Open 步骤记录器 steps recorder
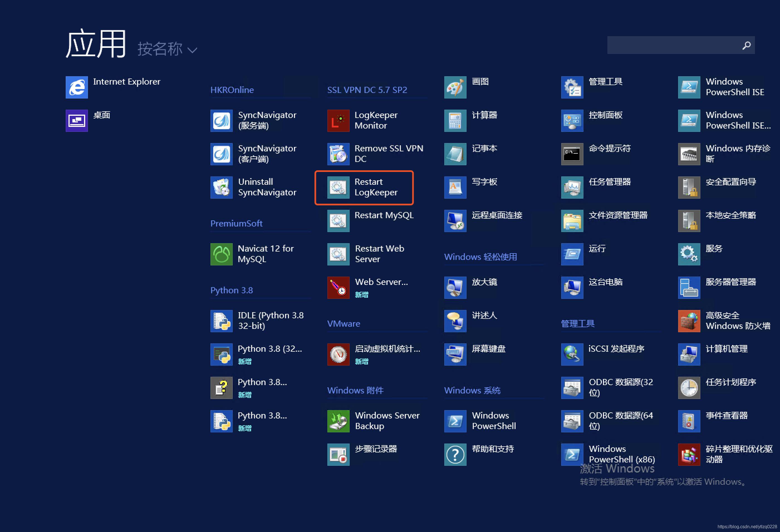This screenshot has width=780, height=532. coord(338,455)
